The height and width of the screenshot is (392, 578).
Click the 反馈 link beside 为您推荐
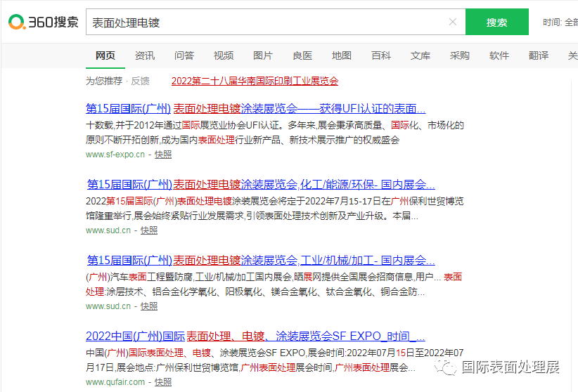click(140, 81)
